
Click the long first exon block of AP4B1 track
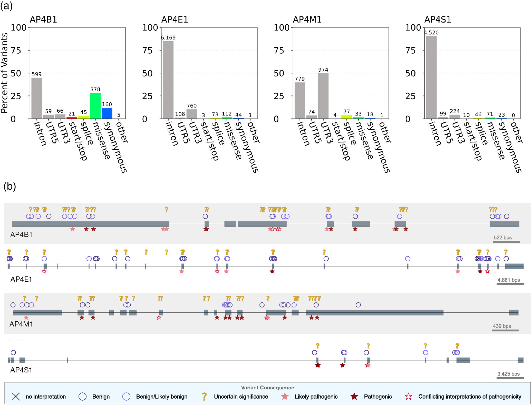90,224
